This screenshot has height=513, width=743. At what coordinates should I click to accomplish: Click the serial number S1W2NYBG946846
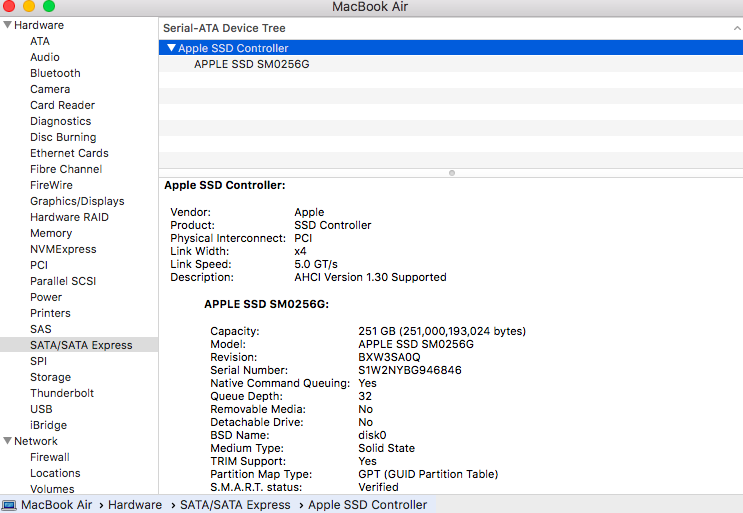410,370
